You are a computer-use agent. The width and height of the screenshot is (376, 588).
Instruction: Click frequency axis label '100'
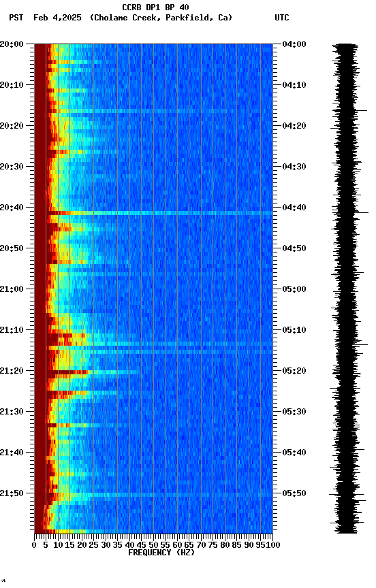(273, 545)
